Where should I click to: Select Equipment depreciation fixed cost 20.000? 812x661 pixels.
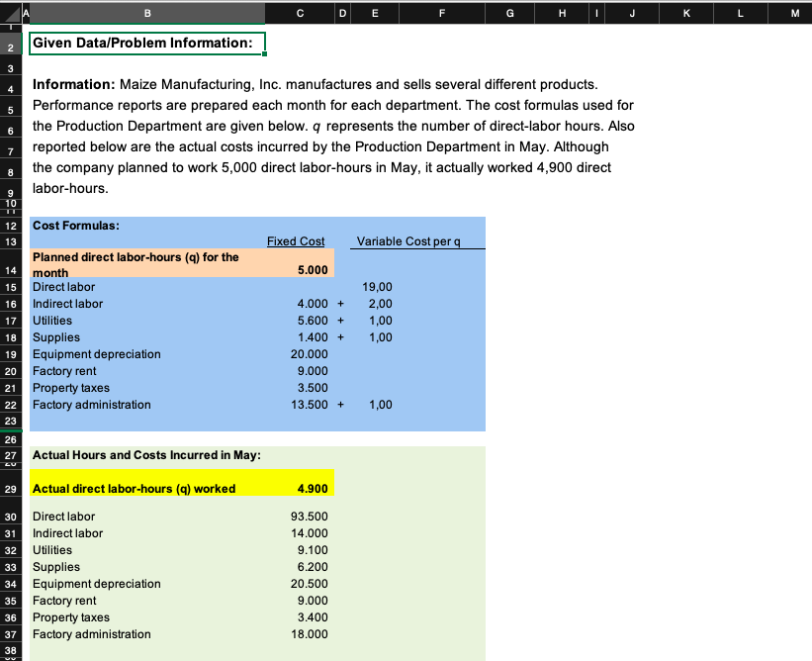[310, 354]
